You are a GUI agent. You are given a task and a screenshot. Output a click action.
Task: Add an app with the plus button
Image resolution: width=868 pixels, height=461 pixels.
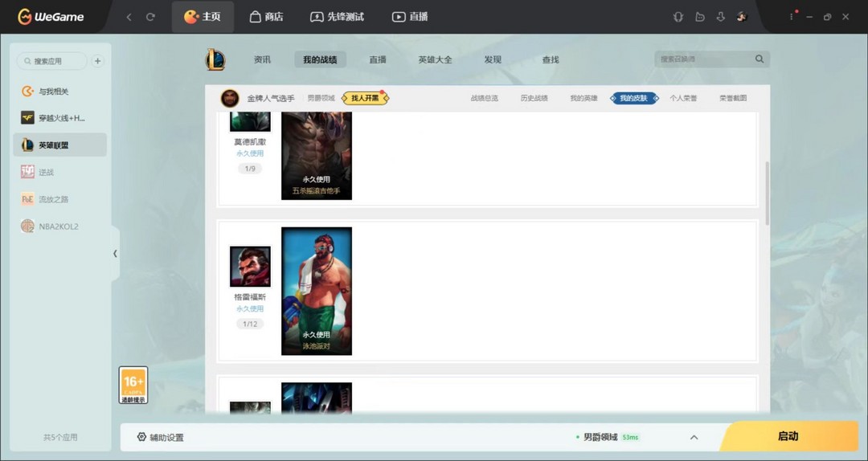coord(97,61)
